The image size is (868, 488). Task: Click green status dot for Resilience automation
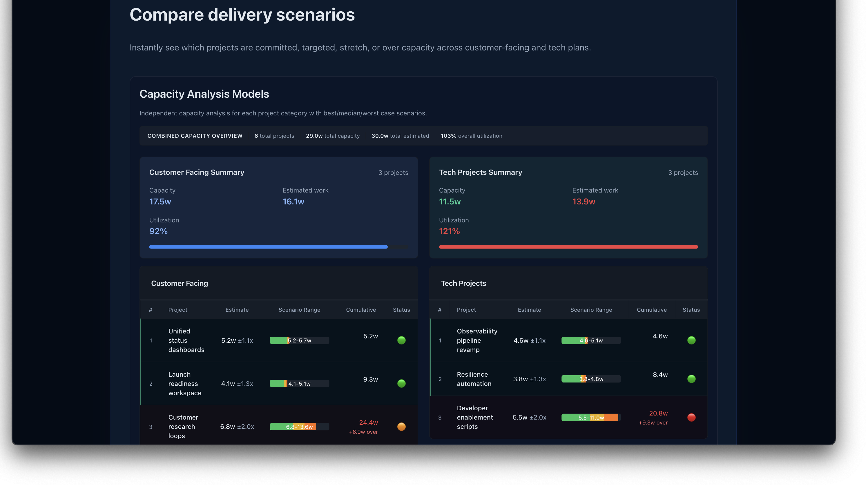[691, 379]
